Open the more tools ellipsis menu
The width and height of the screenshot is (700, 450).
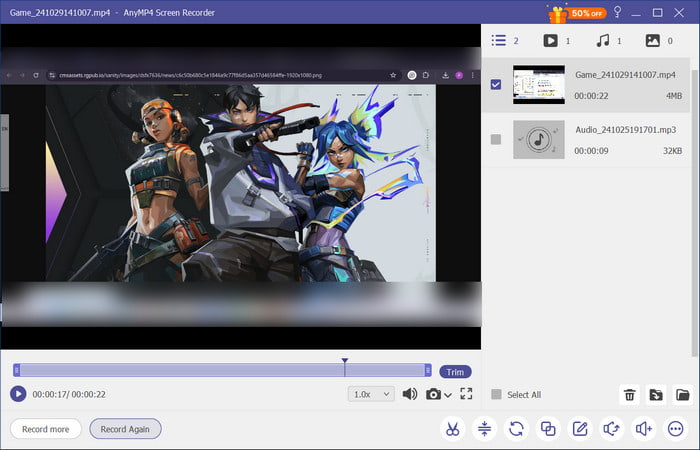click(x=676, y=429)
